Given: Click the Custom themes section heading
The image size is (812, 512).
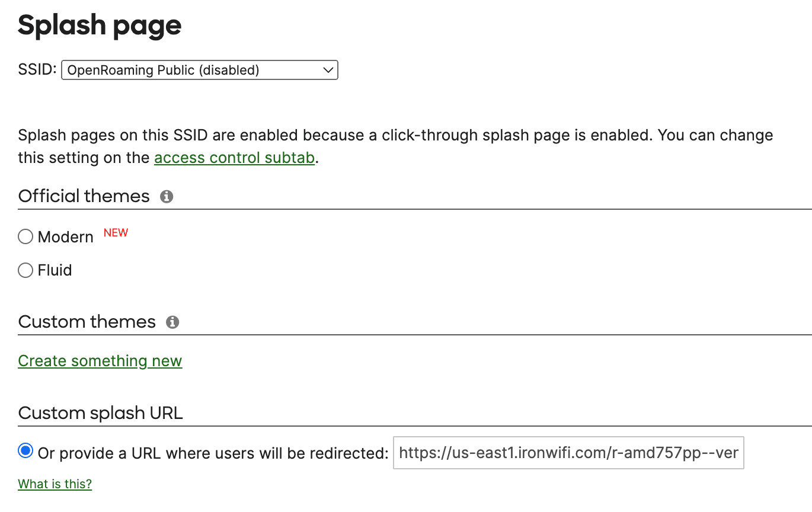Looking at the screenshot, I should pos(87,322).
